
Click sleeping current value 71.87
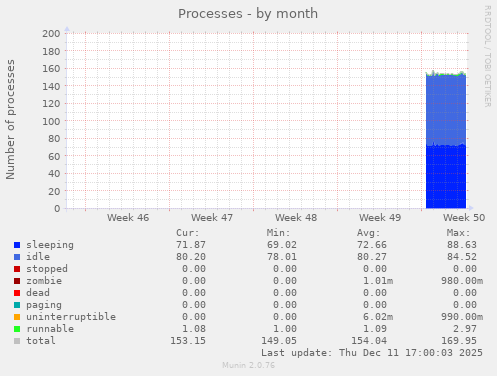point(191,245)
